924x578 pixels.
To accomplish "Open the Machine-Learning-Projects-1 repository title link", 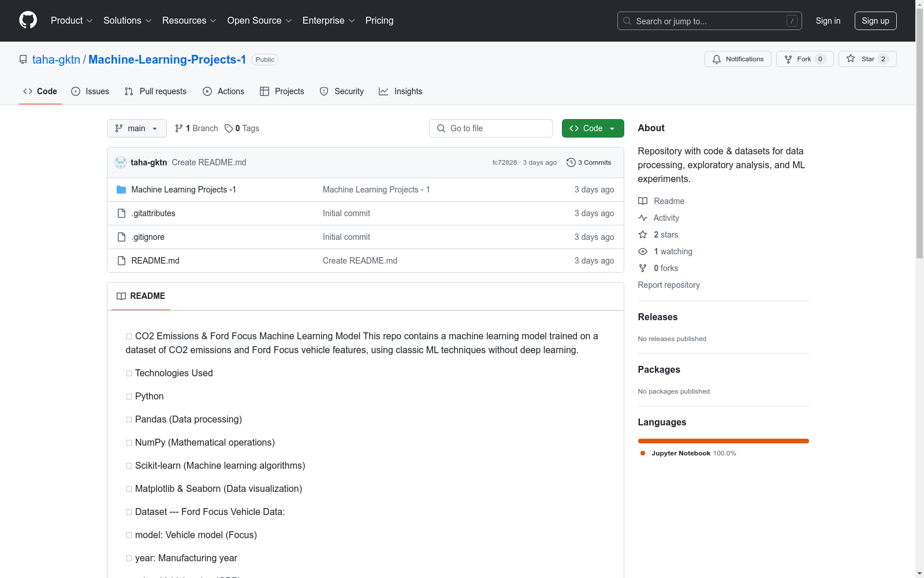I will pos(167,60).
